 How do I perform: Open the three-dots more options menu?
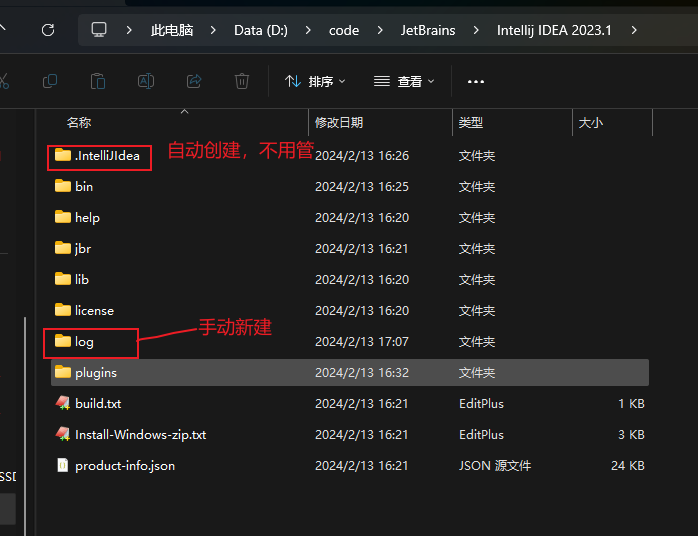pos(475,82)
